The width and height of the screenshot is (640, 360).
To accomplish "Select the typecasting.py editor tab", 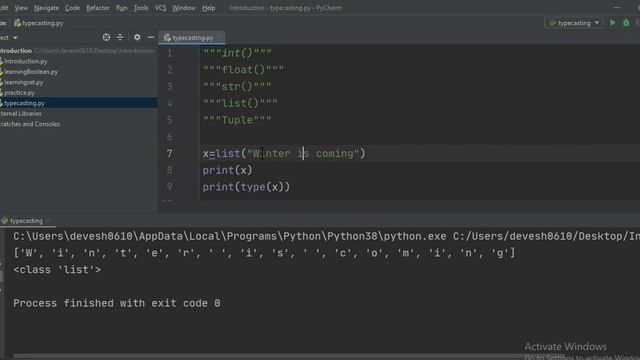I will pos(192,38).
